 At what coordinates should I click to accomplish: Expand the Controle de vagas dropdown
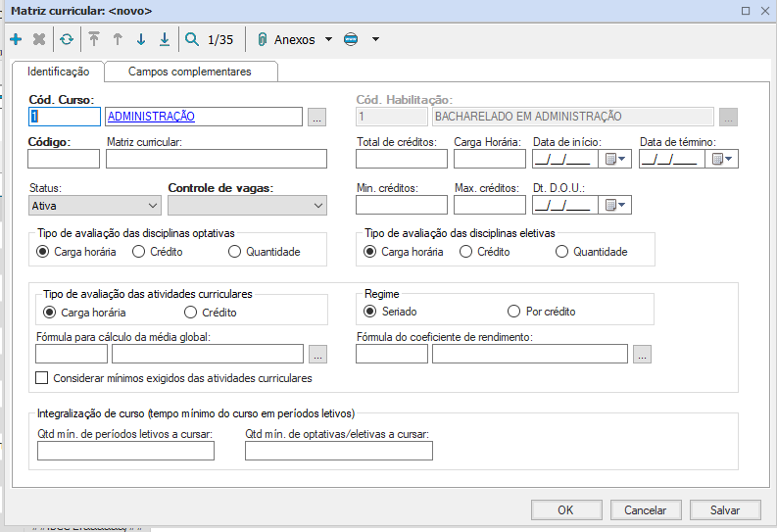tap(247, 206)
